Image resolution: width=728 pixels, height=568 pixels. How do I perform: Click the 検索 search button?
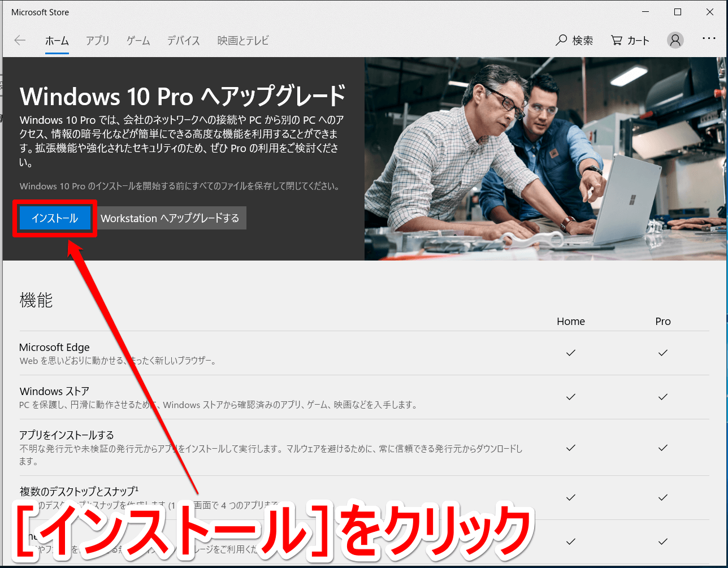[x=575, y=40]
